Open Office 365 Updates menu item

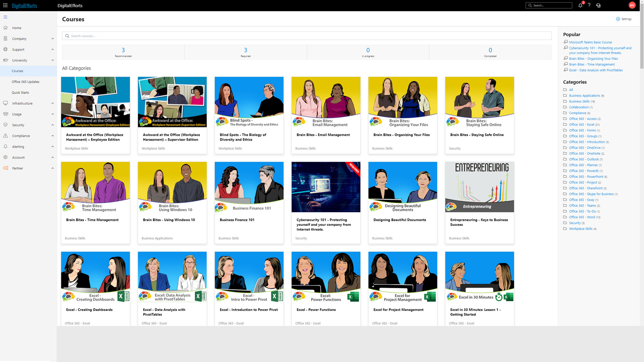point(25,82)
